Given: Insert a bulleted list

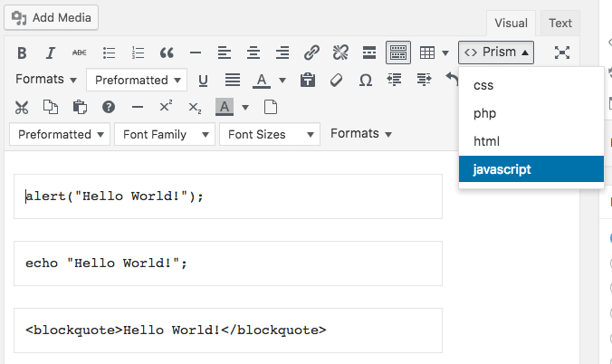Looking at the screenshot, I should (109, 53).
